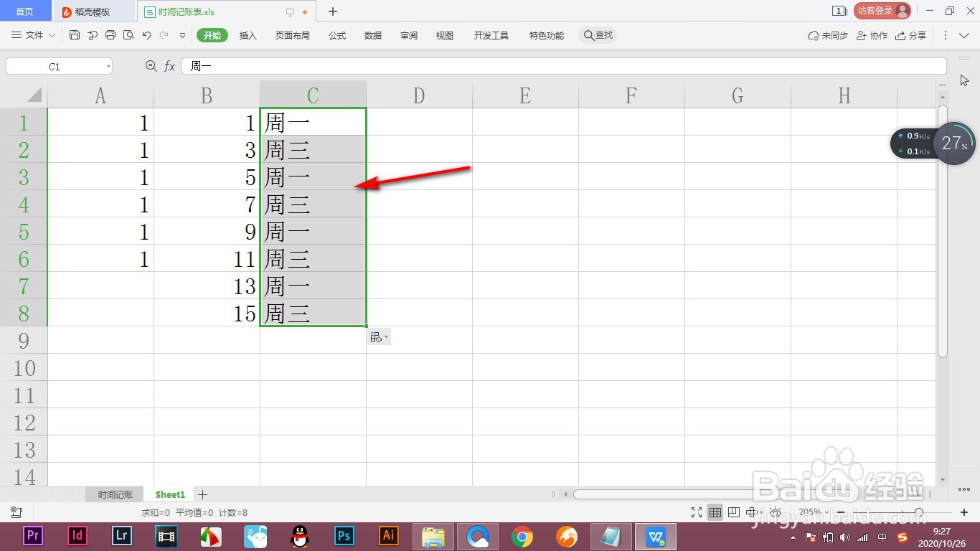Screen dimensions: 980x551
Task: Adjust the zoom slider handle
Action: click(919, 512)
